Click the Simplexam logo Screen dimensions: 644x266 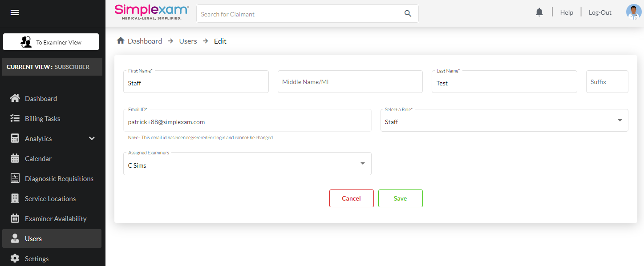point(152,12)
